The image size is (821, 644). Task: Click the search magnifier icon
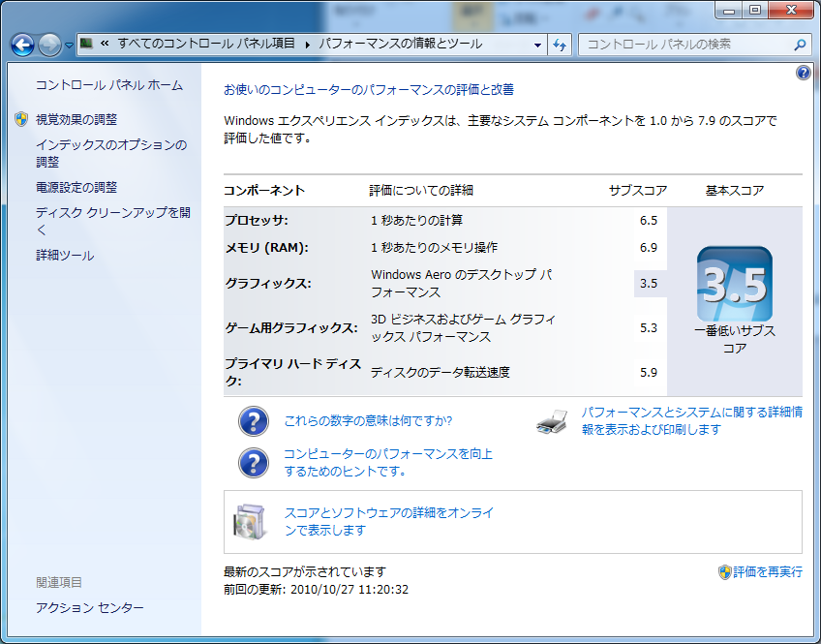pos(800,45)
